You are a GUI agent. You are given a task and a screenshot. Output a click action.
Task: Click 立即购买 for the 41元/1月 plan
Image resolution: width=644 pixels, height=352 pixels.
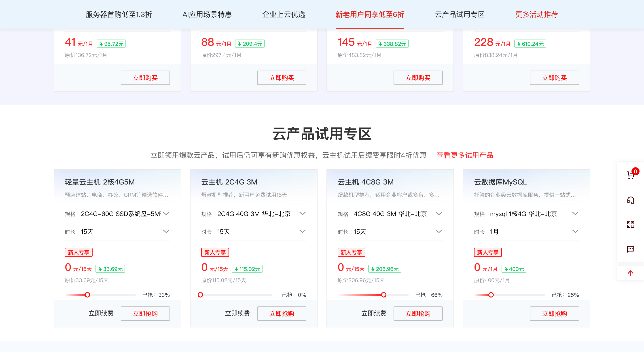145,78
